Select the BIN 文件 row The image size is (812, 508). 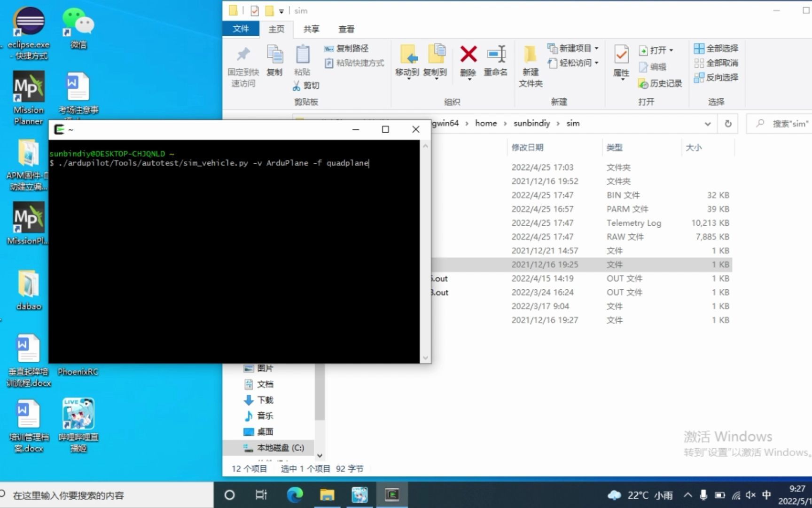click(582, 195)
